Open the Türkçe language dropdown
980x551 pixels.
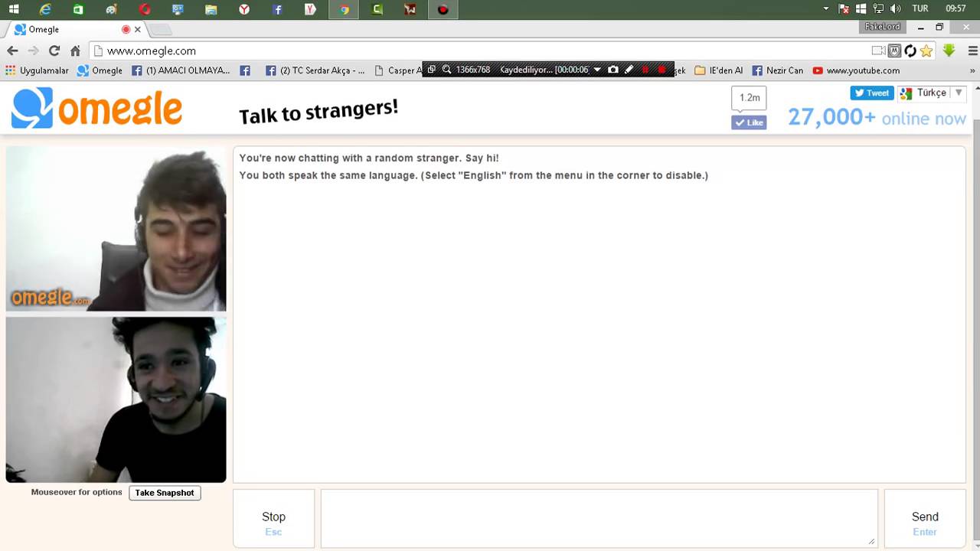point(932,93)
